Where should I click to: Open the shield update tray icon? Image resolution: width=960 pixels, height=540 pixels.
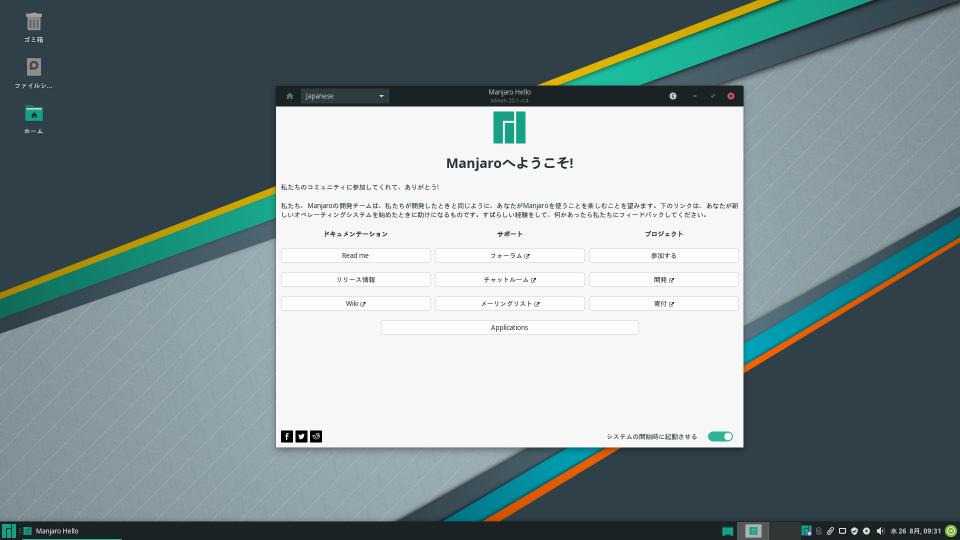(x=854, y=531)
